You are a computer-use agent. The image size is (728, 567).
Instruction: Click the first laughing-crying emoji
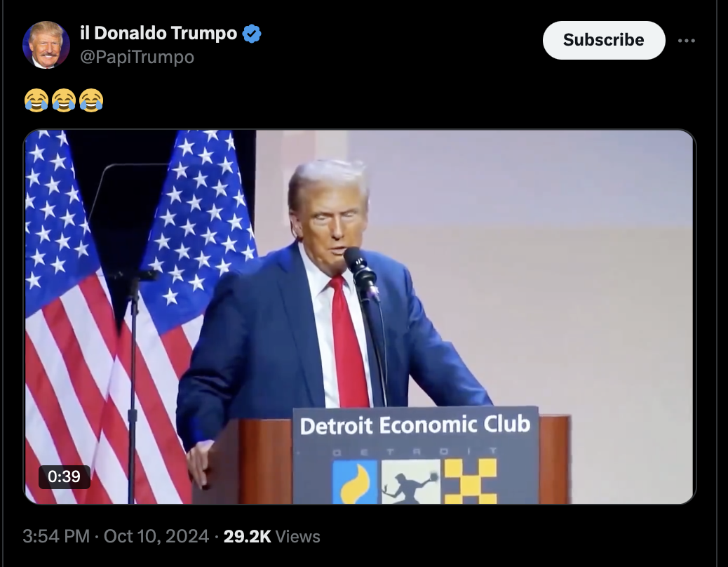[36, 100]
